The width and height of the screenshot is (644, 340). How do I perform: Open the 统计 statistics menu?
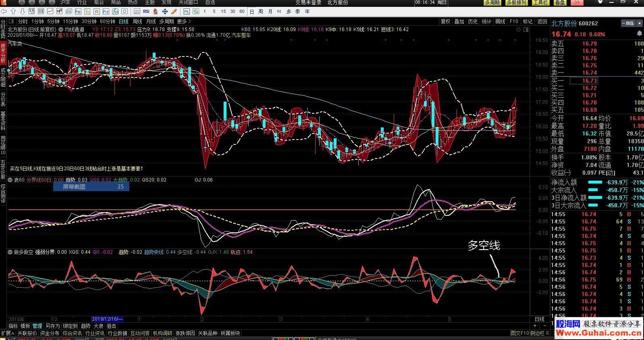point(486,21)
